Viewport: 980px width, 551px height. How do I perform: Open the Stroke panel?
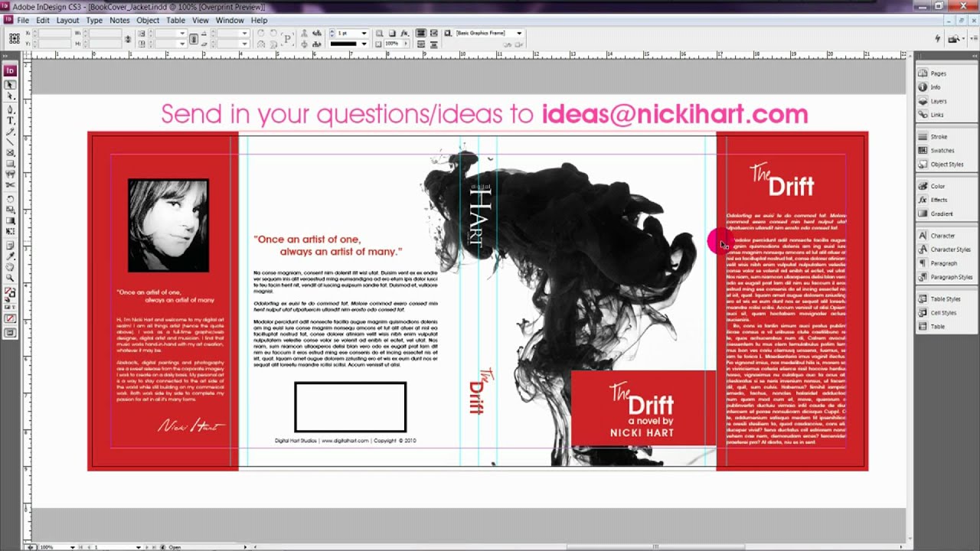[x=938, y=137]
